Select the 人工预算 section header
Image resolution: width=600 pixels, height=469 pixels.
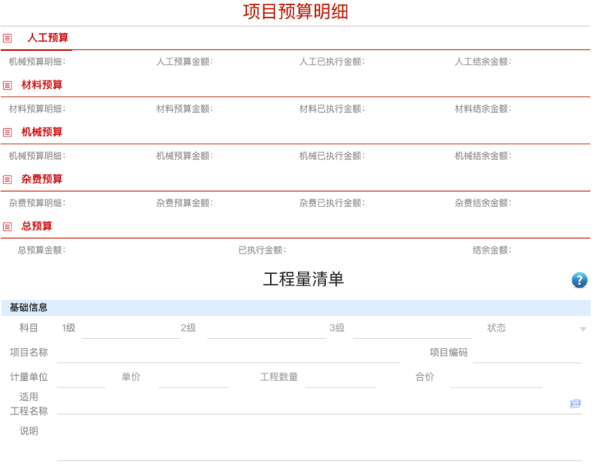coord(47,37)
